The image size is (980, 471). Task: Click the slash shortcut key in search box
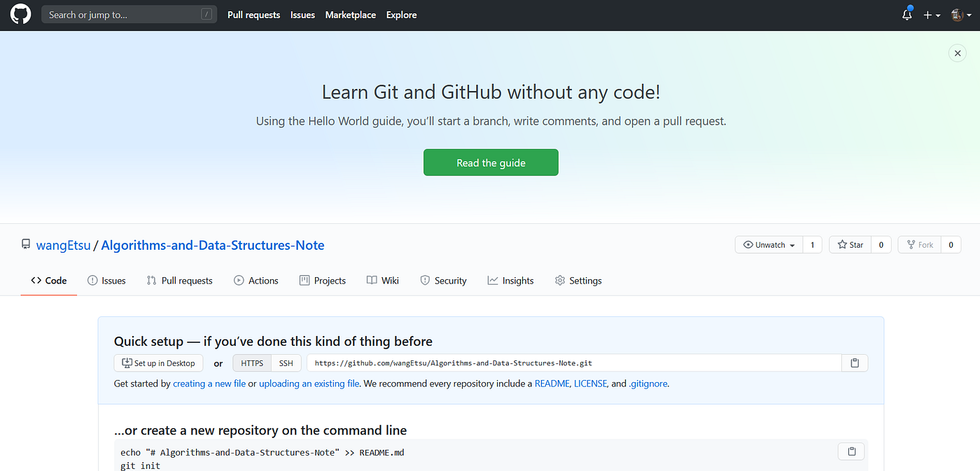tap(206, 14)
